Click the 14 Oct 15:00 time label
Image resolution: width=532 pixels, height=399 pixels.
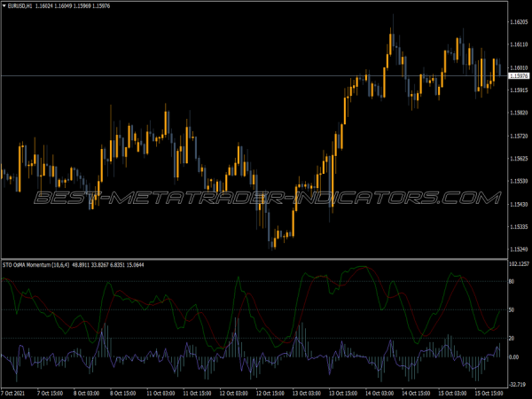tap(417, 393)
